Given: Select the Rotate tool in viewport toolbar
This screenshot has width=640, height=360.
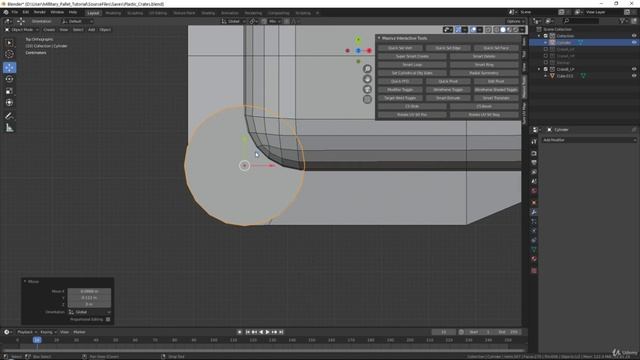Looking at the screenshot, I should point(9,79).
